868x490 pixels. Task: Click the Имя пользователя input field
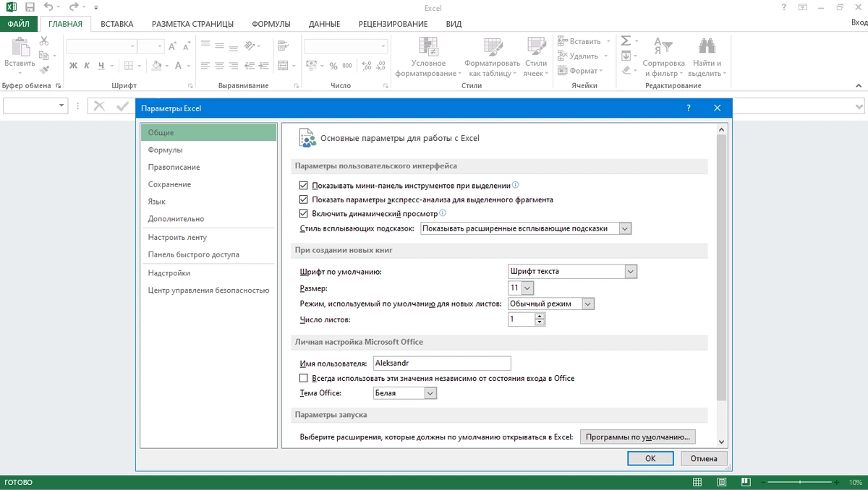[441, 363]
